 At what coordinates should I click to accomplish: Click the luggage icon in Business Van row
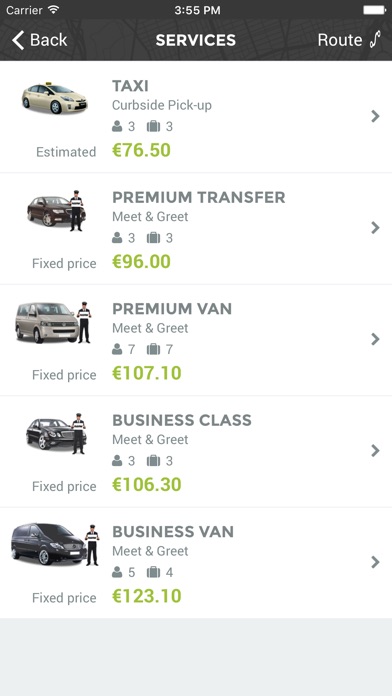pos(153,572)
